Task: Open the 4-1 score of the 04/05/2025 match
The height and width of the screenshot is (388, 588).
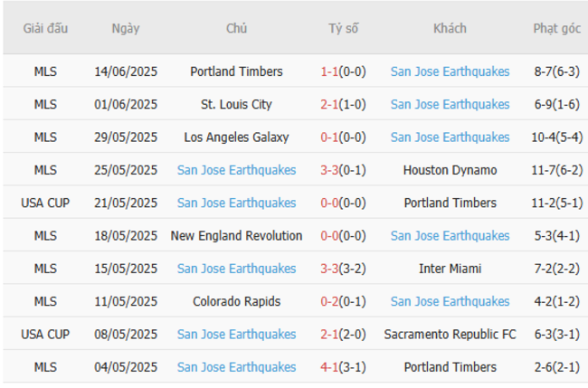Action: 330,367
